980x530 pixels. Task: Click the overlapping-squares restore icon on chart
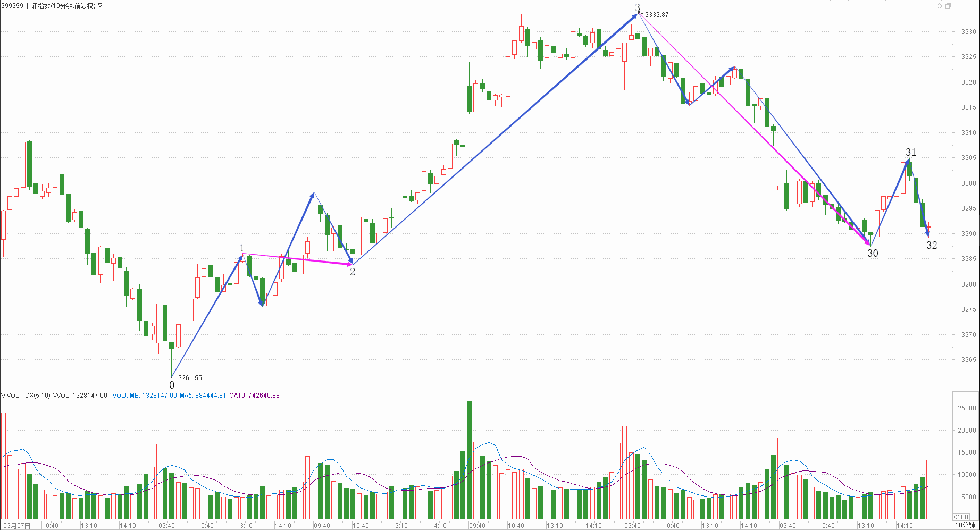(x=948, y=6)
